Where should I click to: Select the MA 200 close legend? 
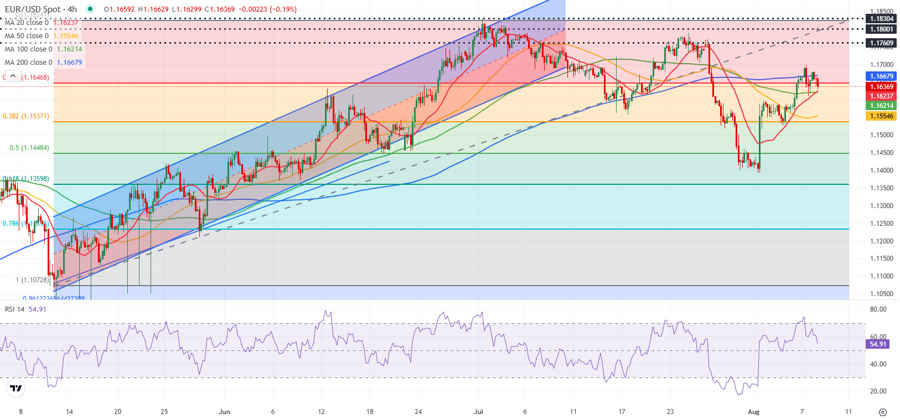[29, 62]
